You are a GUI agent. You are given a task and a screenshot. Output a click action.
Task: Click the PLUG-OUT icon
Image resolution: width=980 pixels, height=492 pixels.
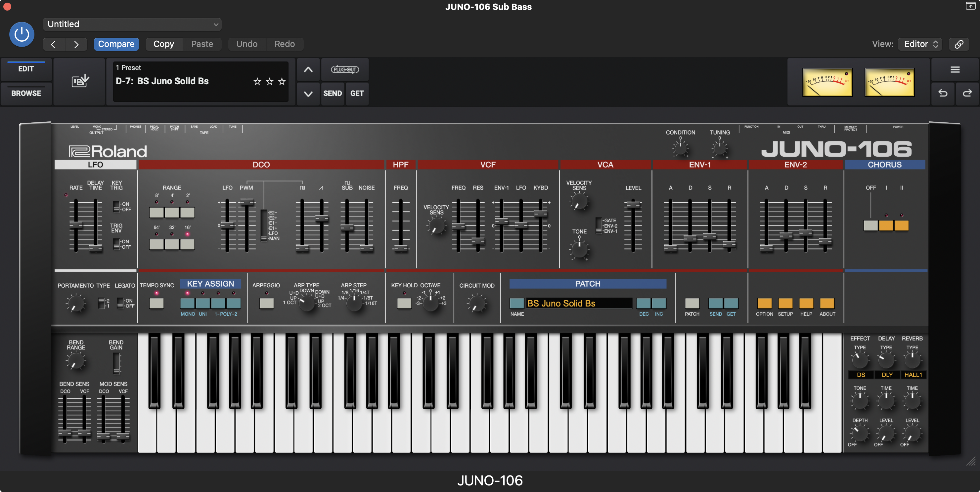pyautogui.click(x=345, y=69)
